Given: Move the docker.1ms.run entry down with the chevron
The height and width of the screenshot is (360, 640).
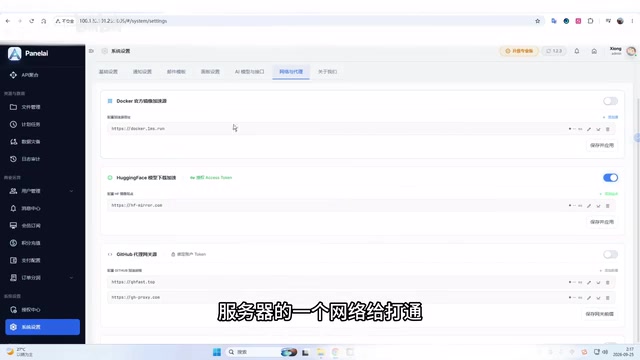Looking at the screenshot, I should pyautogui.click(x=598, y=129).
